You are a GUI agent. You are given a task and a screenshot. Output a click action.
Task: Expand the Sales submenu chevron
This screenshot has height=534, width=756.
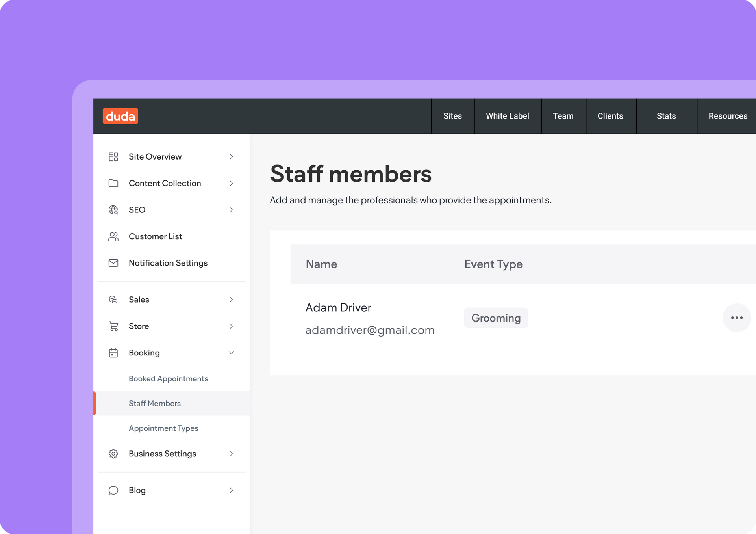(x=231, y=300)
